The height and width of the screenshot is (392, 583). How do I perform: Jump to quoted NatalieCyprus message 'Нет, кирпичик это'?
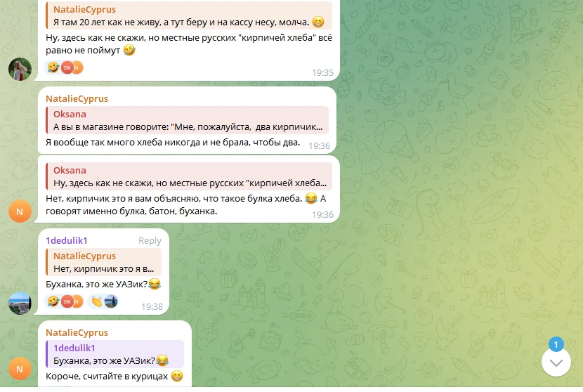(x=104, y=262)
